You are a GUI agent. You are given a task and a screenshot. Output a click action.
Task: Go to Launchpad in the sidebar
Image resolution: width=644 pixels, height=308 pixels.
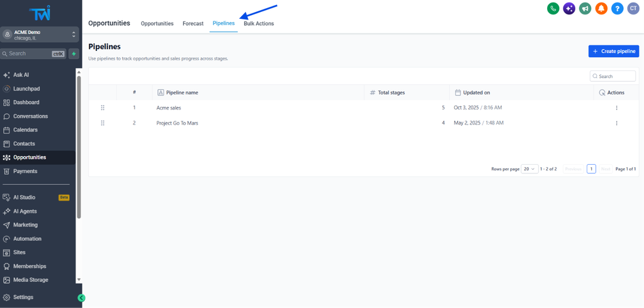pyautogui.click(x=26, y=89)
